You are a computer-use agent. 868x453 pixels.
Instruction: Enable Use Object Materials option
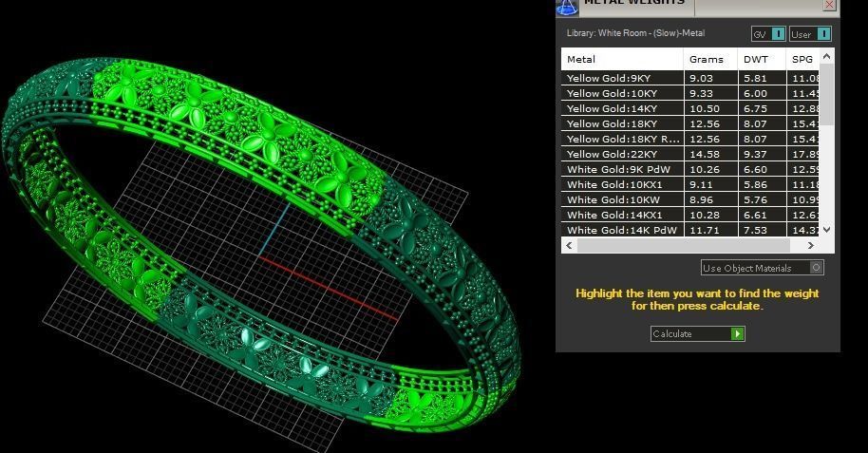(x=762, y=268)
